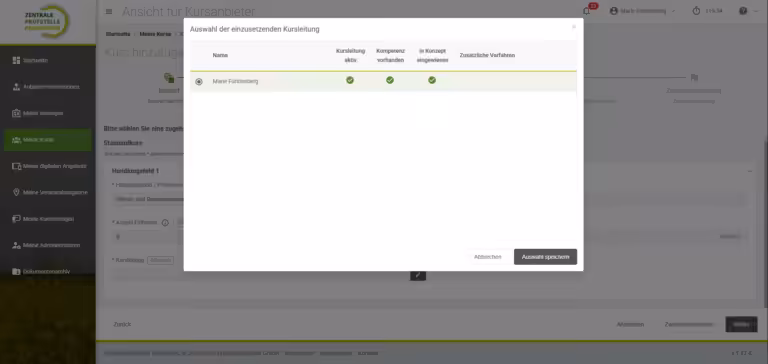Open Meine digitalen Angebote in sidebar
The height and width of the screenshot is (364, 768).
click(x=48, y=166)
